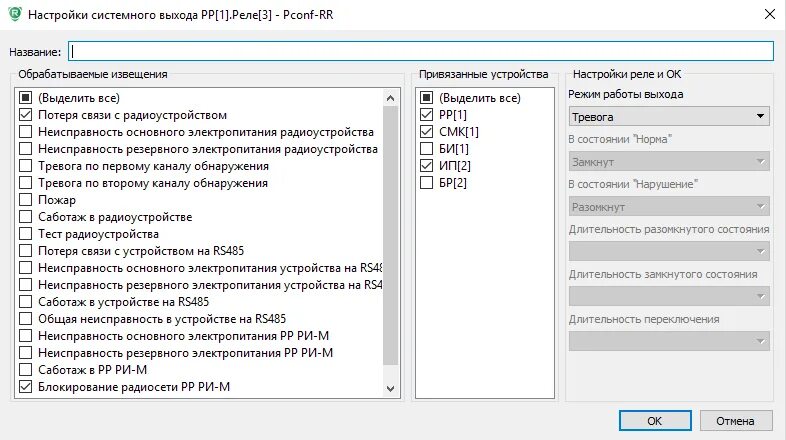This screenshot has width=786, height=440.
Task: Uncheck device РР[1]
Action: 427,114
